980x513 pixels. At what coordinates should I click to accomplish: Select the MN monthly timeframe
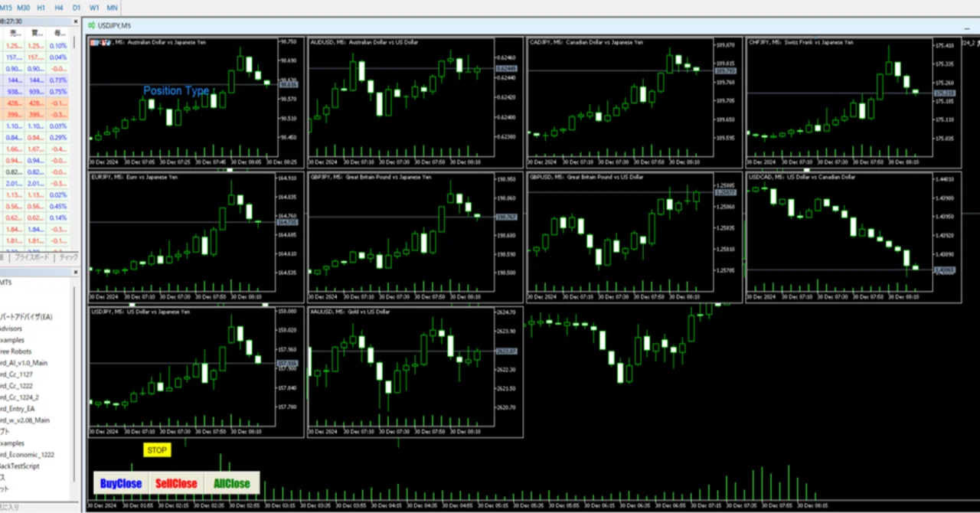coord(113,7)
